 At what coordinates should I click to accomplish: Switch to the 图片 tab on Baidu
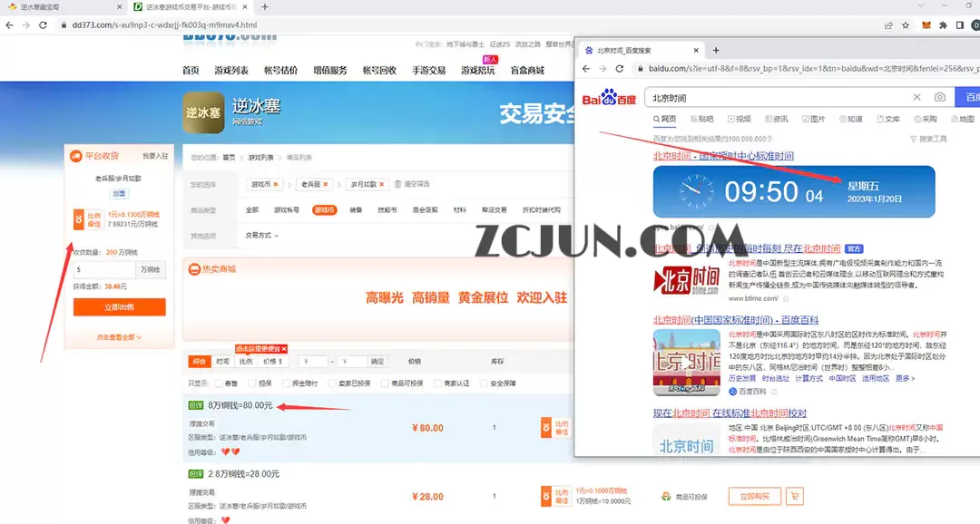812,119
